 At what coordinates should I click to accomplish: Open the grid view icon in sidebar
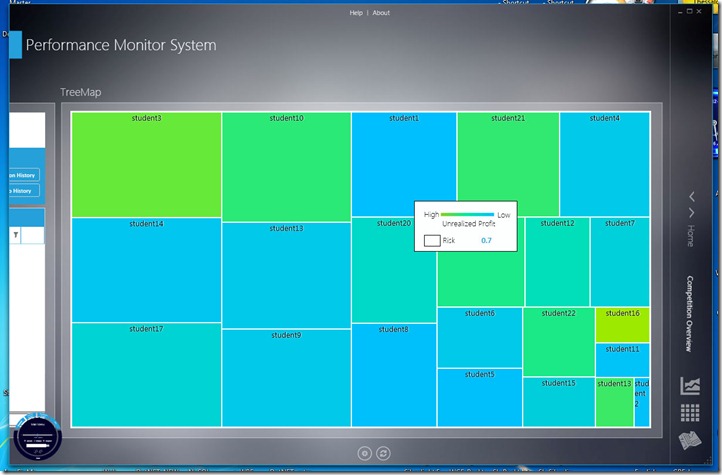tap(690, 412)
